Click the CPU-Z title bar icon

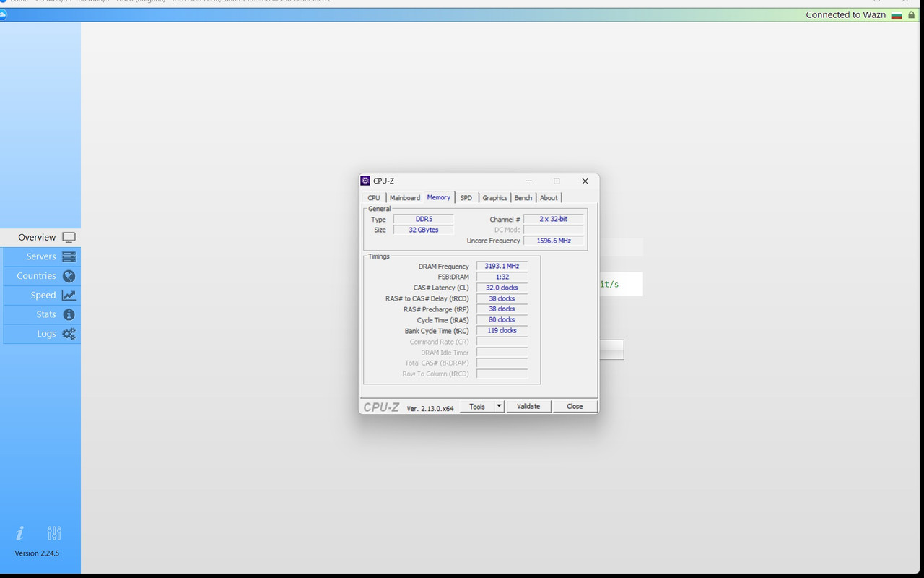(x=365, y=181)
